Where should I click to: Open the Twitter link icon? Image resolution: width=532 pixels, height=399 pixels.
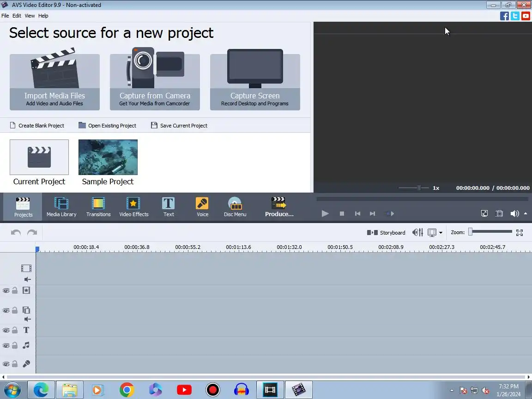pyautogui.click(x=515, y=16)
